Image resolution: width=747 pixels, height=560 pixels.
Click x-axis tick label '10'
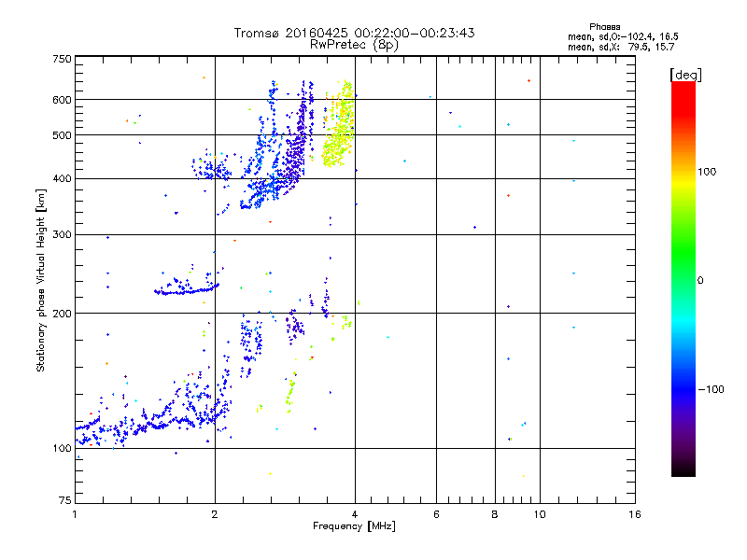coord(540,514)
